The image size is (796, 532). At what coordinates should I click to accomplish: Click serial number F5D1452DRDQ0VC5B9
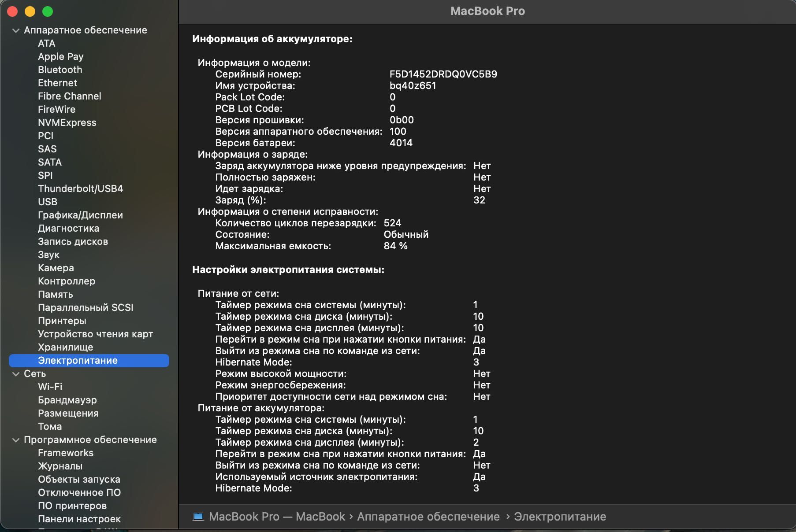(443, 74)
